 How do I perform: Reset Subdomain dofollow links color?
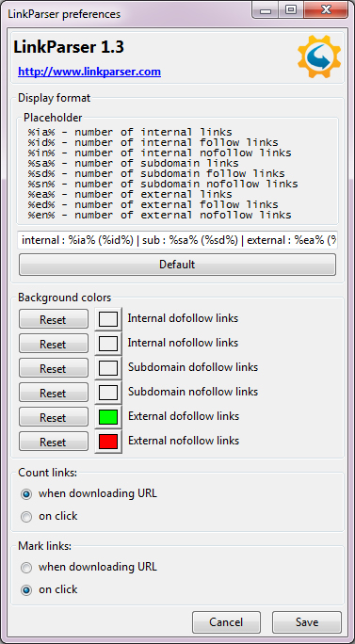pyautogui.click(x=54, y=368)
